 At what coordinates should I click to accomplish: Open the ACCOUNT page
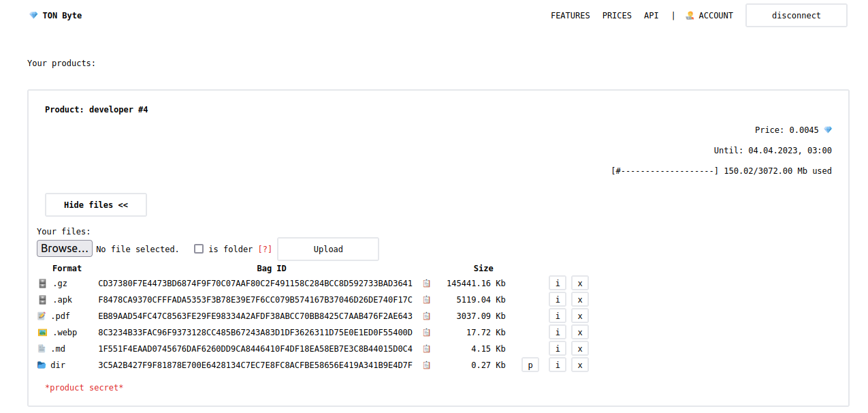pos(709,16)
